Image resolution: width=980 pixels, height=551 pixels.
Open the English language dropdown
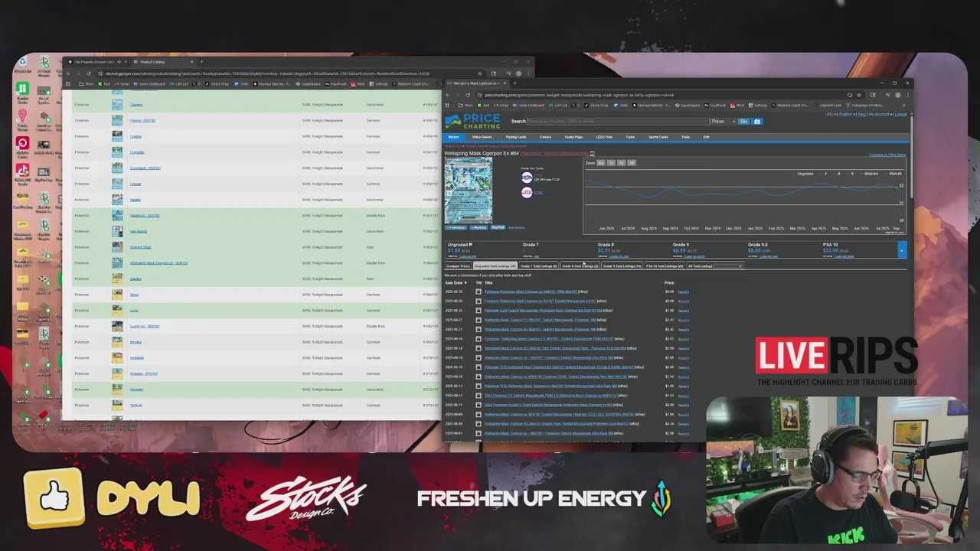(x=846, y=114)
